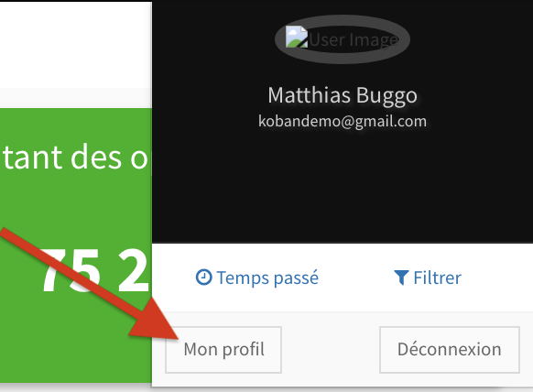This screenshot has width=533, height=392.
Task: Click the funnel filter icon
Action: pyautogui.click(x=401, y=278)
